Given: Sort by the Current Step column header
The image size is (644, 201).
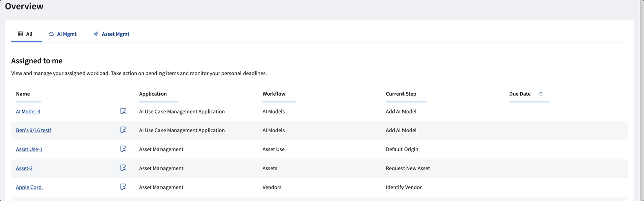Looking at the screenshot, I should [x=401, y=94].
